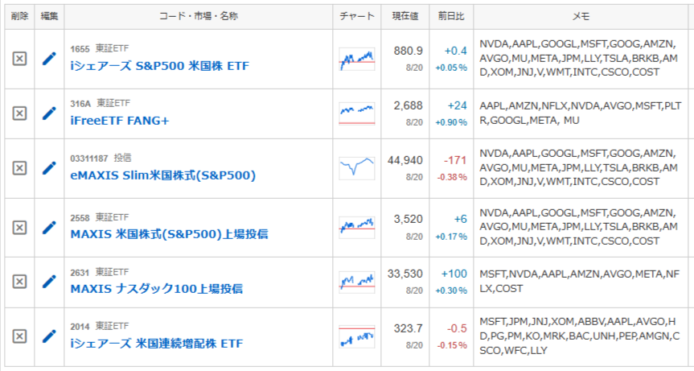Open the iFreeETF FANG+ link

[x=120, y=120]
